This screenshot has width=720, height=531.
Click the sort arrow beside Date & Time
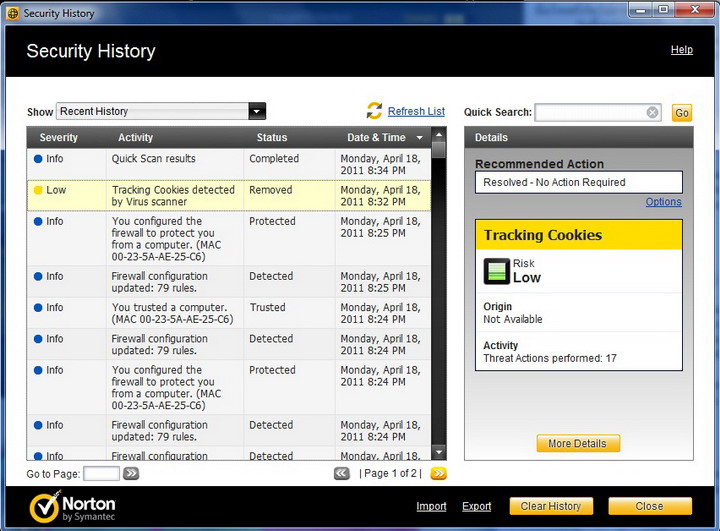coord(419,138)
